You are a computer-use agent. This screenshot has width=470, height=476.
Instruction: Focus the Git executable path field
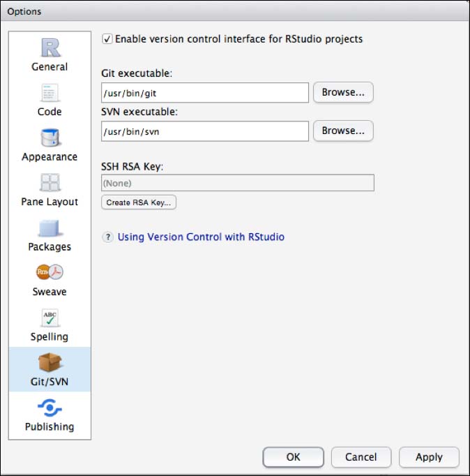205,93
